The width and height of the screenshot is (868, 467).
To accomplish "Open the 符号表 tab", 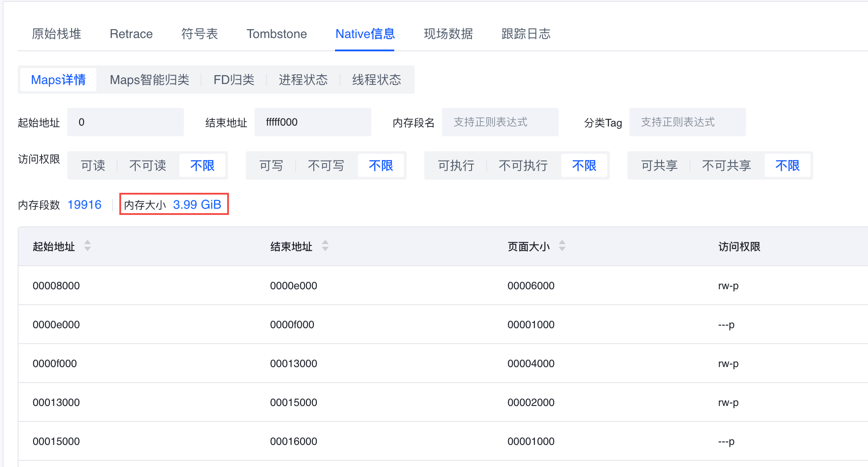I will point(200,34).
